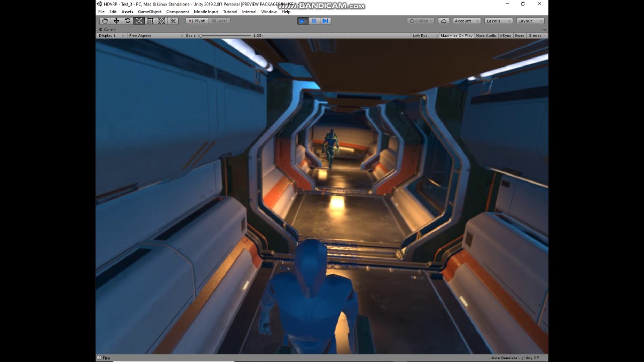
Task: Open custom editor tools
Action: [173, 21]
